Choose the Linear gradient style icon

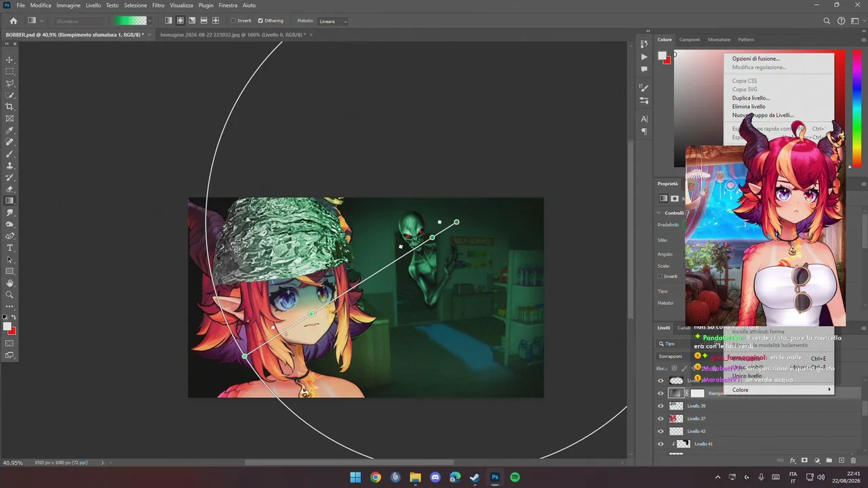click(x=169, y=21)
